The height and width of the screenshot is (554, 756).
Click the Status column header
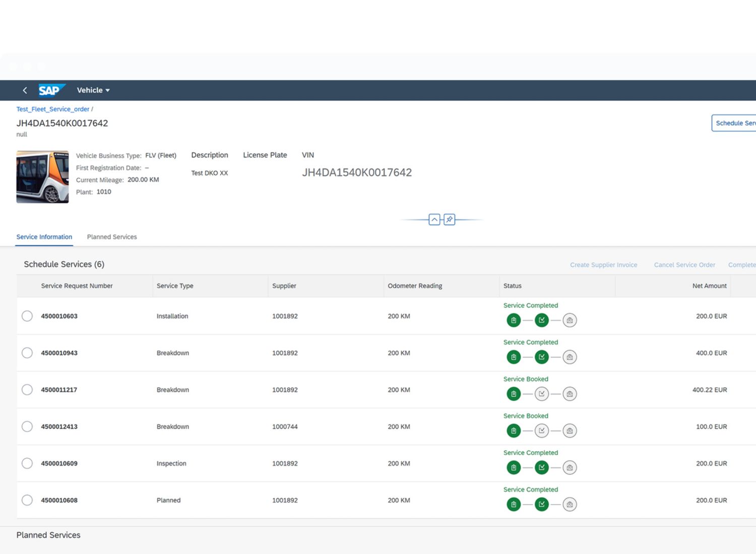(x=512, y=286)
